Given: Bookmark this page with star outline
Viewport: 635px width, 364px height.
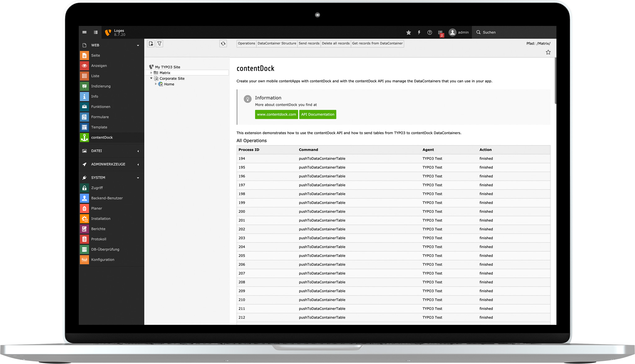Looking at the screenshot, I should [x=548, y=52].
